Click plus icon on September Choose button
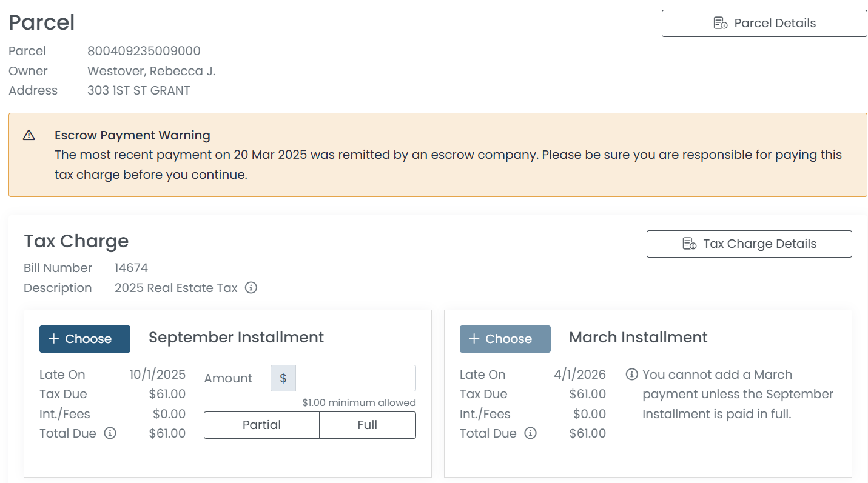868x483 pixels. (53, 339)
